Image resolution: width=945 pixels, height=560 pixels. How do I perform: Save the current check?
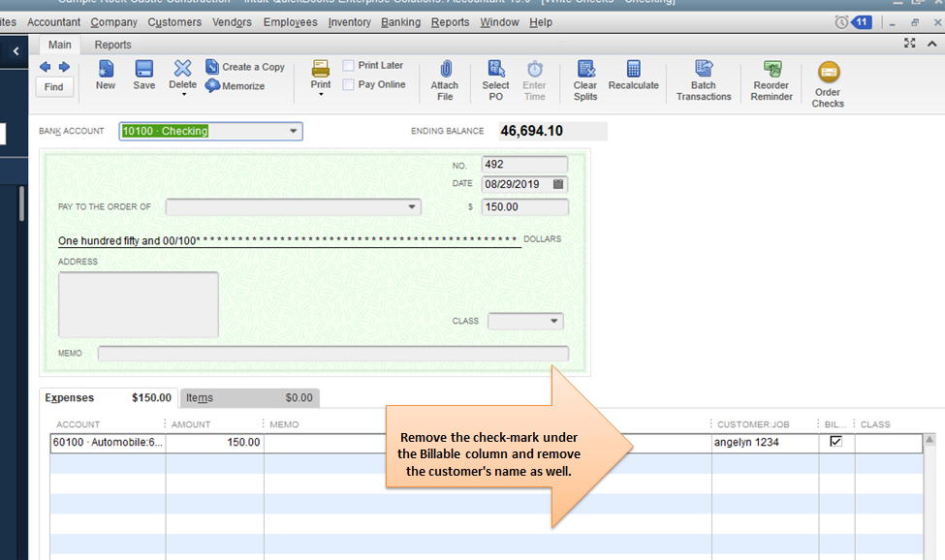(144, 76)
